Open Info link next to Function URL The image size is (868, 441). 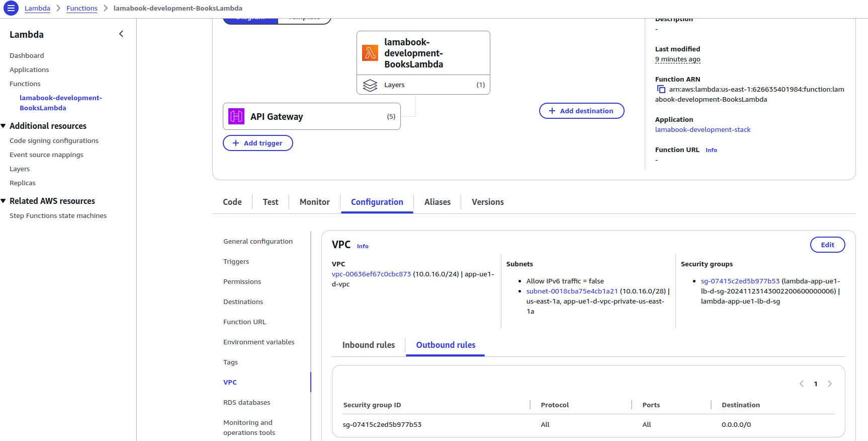click(x=711, y=150)
